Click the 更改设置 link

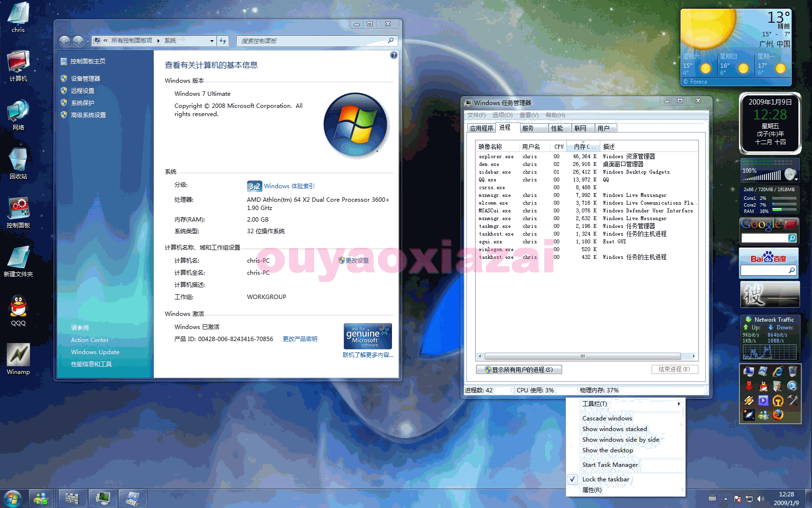tap(357, 260)
